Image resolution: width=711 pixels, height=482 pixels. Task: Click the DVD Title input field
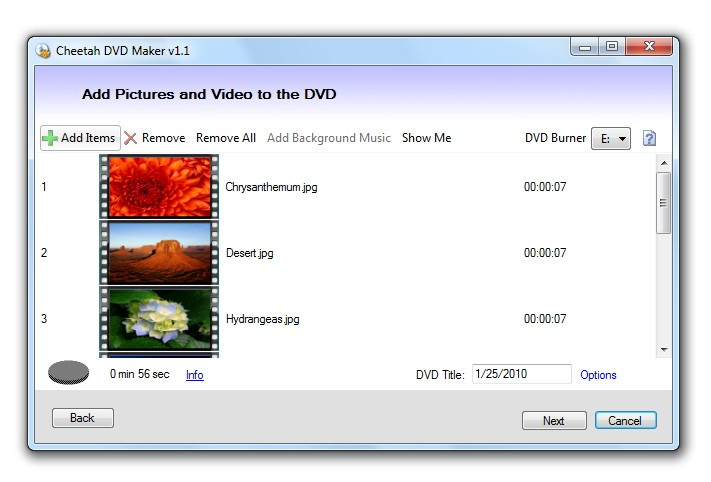[521, 374]
